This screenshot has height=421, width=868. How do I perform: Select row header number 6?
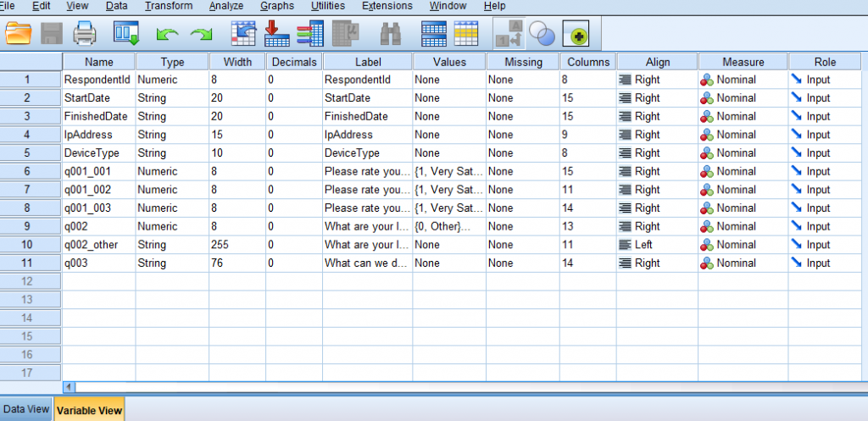click(x=31, y=171)
